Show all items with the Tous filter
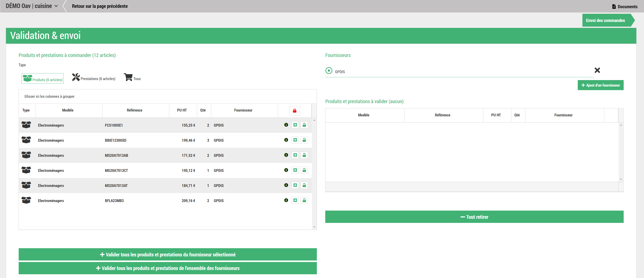Screen dimensions: 644x278 132,78
